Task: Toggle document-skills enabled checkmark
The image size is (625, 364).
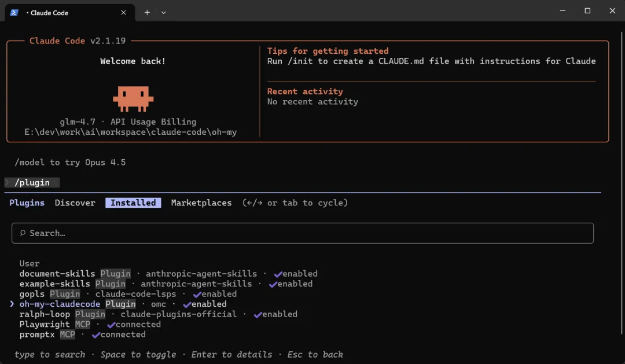Action: tap(278, 274)
